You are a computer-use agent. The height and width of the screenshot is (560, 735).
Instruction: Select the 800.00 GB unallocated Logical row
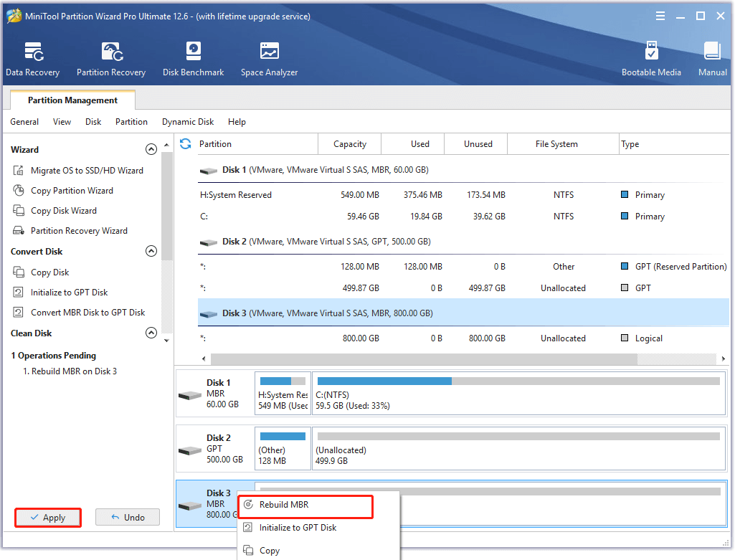click(x=463, y=338)
